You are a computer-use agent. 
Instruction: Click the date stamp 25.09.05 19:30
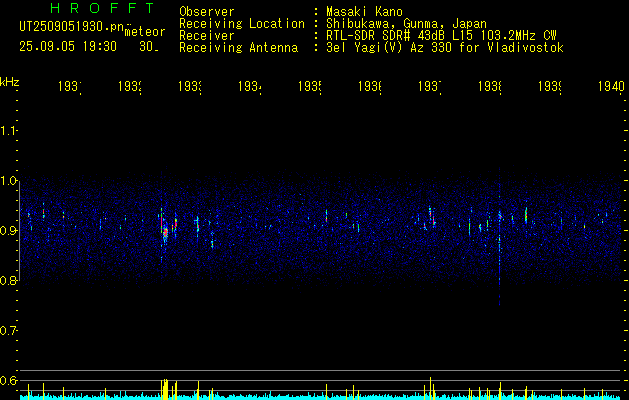pyautogui.click(x=68, y=47)
